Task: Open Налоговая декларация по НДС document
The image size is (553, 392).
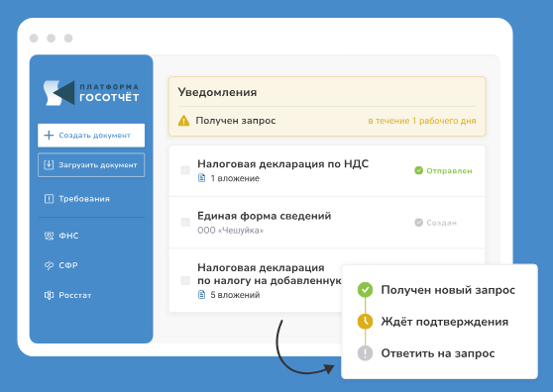Action: (282, 163)
